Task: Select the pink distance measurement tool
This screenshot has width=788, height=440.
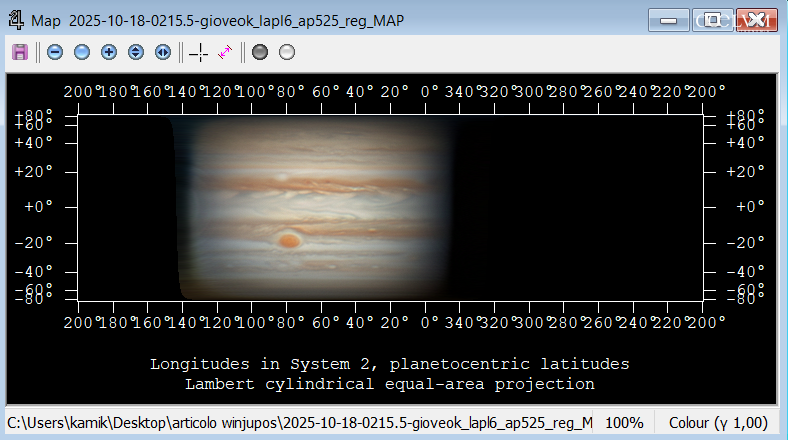Action: 225,52
